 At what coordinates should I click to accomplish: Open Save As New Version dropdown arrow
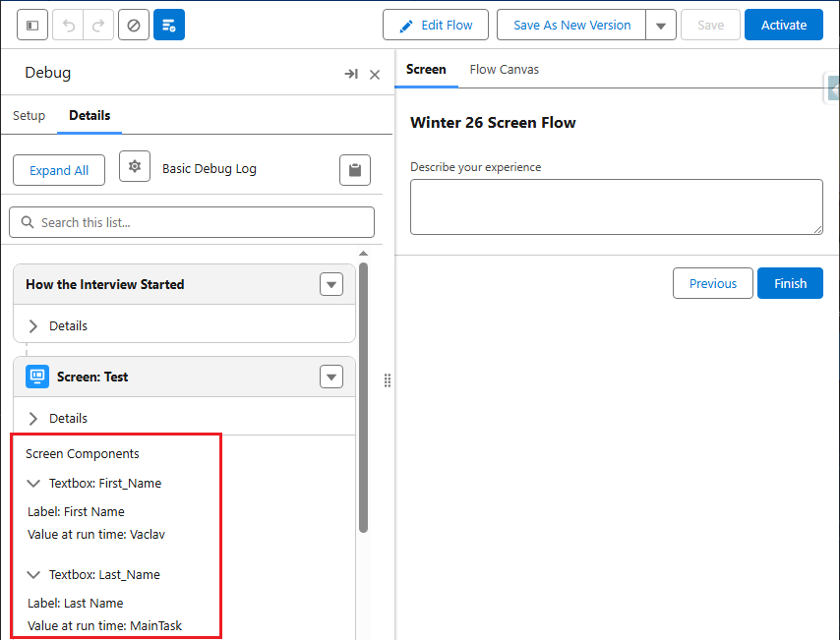(661, 26)
